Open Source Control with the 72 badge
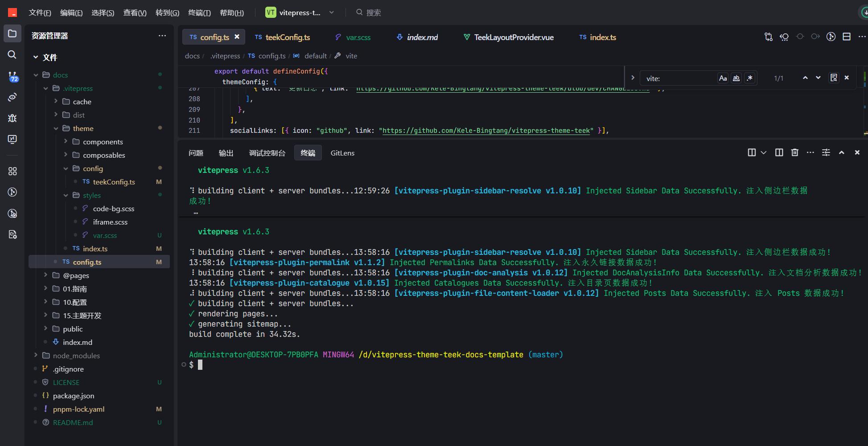Image resolution: width=868 pixels, height=446 pixels. click(x=12, y=77)
